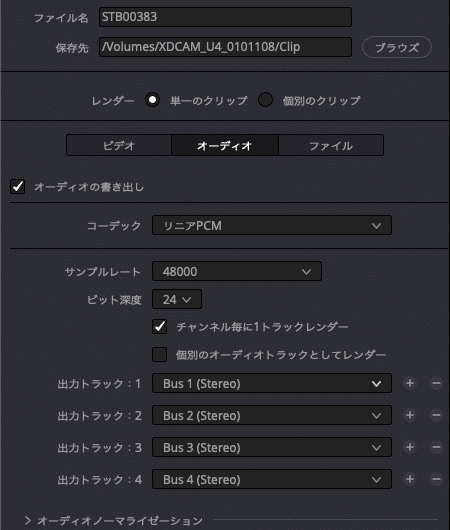The width and height of the screenshot is (450, 530).
Task: Enable 個別のオーディオトラックとしてレンダー checkbox
Action: pyautogui.click(x=160, y=355)
